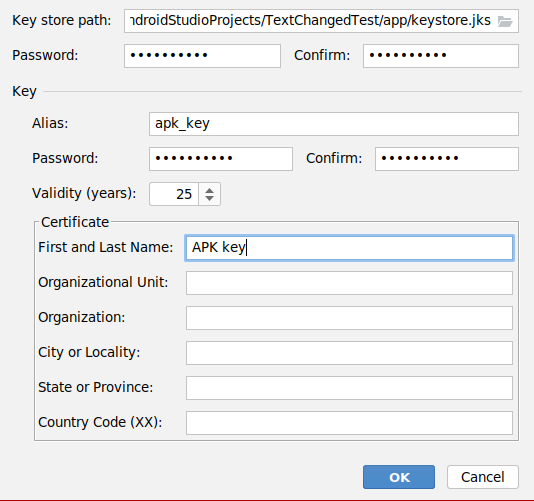Click the City or Locality field

pyautogui.click(x=349, y=353)
